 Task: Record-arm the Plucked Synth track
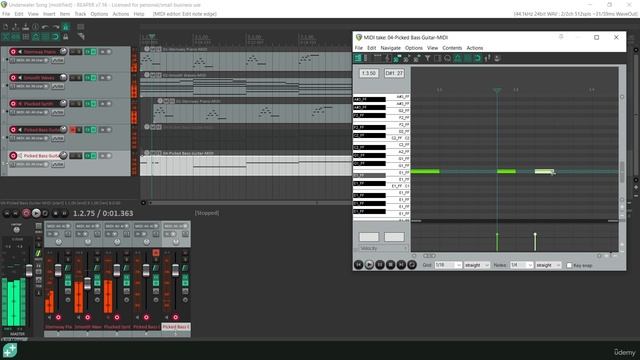click(x=13, y=104)
